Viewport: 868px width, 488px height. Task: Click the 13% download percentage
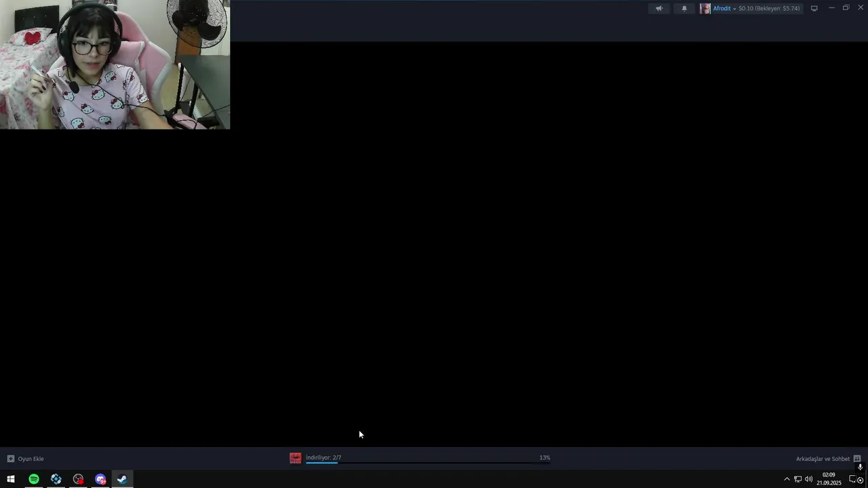click(x=545, y=457)
